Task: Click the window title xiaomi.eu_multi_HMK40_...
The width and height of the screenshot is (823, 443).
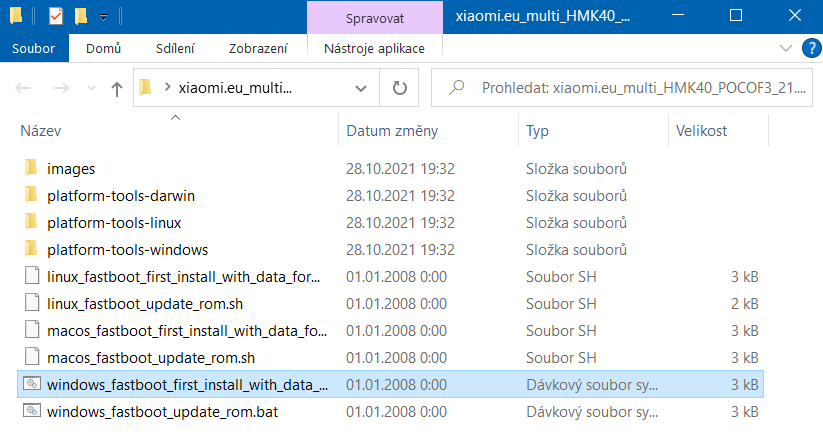Action: pos(542,16)
